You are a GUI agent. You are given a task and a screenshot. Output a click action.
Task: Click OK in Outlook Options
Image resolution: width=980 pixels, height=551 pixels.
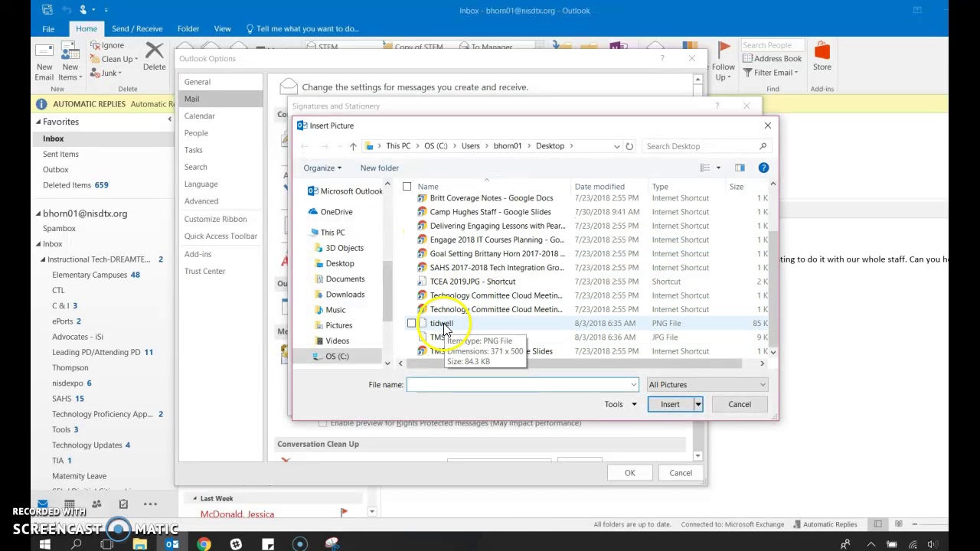click(x=629, y=473)
